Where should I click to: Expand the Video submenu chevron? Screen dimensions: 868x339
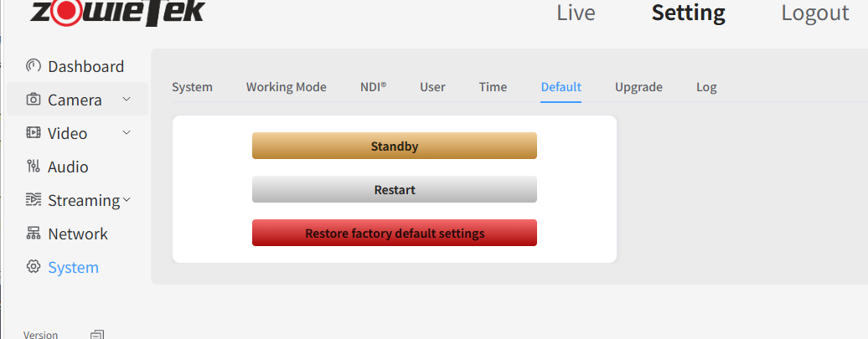[x=127, y=132]
